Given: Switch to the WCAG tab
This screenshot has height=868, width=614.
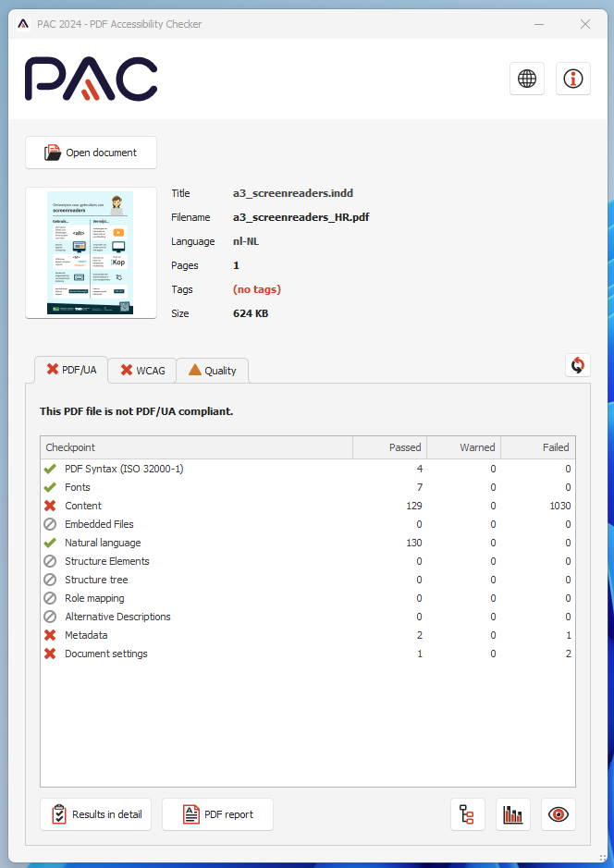Looking at the screenshot, I should (x=141, y=371).
